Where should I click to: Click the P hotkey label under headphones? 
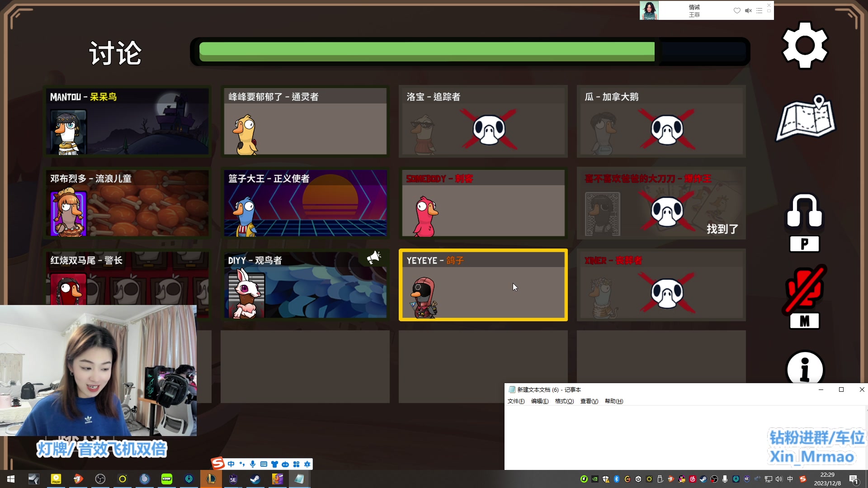tap(804, 244)
